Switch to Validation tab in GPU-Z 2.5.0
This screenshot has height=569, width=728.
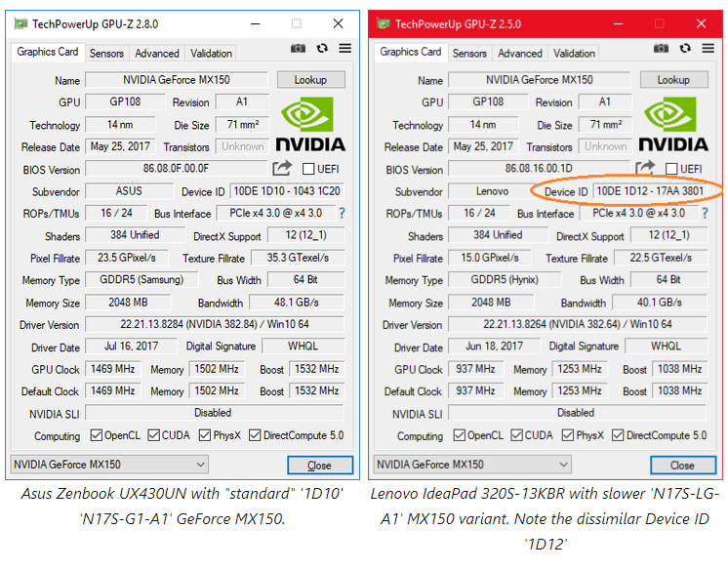[x=574, y=54]
